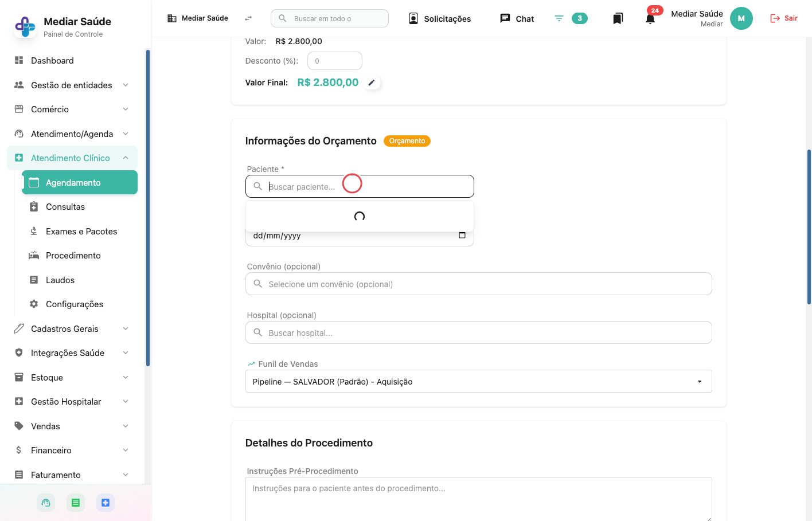Screen dimensions: 812x521
Task: Click the filter lines icon beside 3 badge
Action: pos(559,18)
